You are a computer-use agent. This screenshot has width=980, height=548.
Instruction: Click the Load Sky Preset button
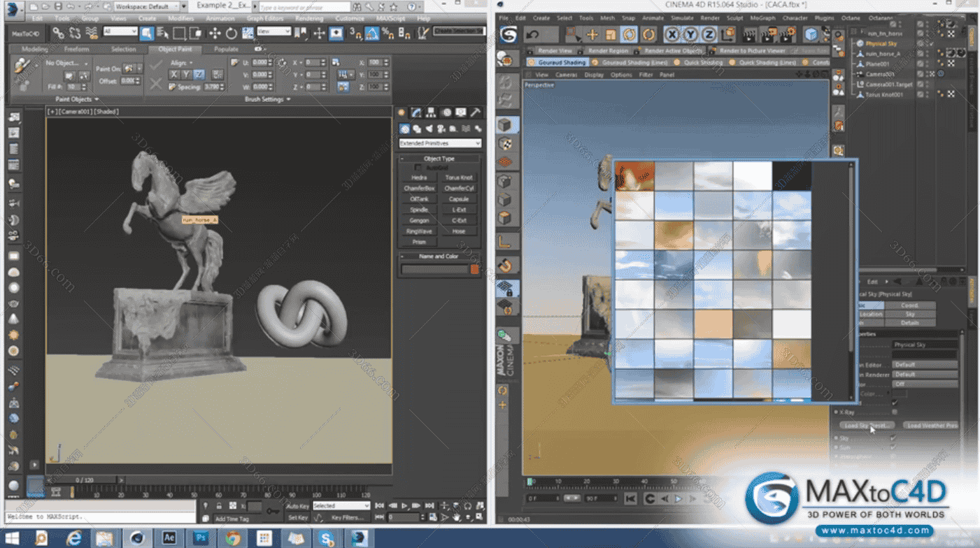point(867,425)
